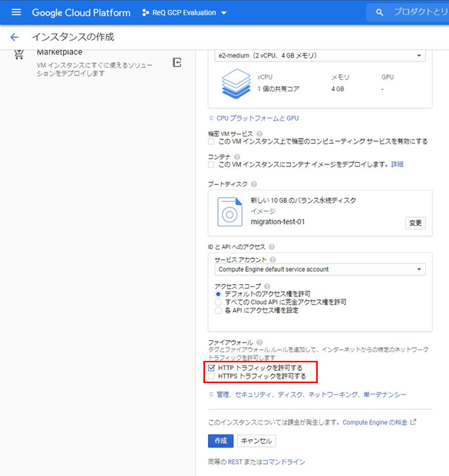Click help icon beside 機密 VM サービス
449x476 pixels.
tap(259, 134)
